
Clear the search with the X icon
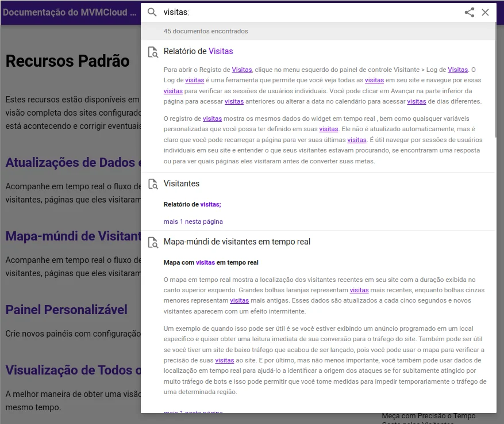pyautogui.click(x=486, y=12)
